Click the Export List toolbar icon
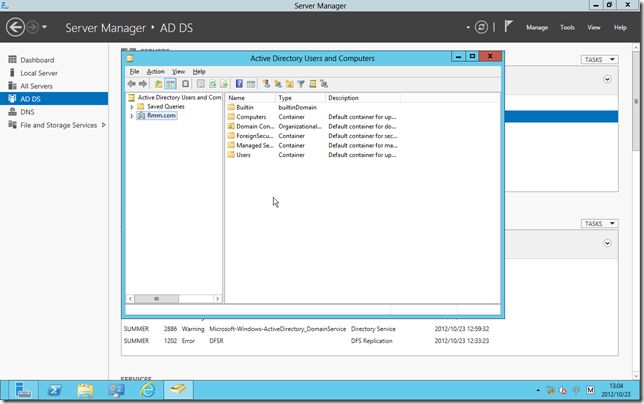The height and width of the screenshot is (404, 644). click(x=224, y=84)
